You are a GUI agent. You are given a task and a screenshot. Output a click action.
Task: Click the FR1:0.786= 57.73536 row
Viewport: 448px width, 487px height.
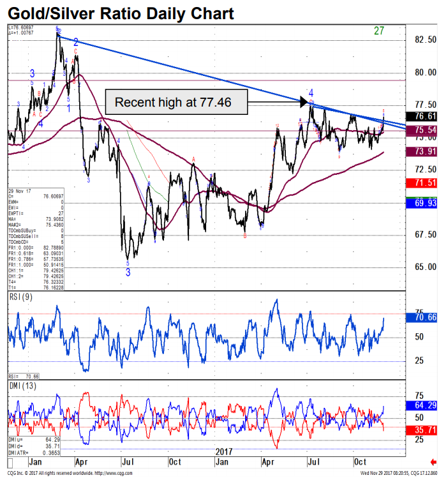[x=36, y=259]
